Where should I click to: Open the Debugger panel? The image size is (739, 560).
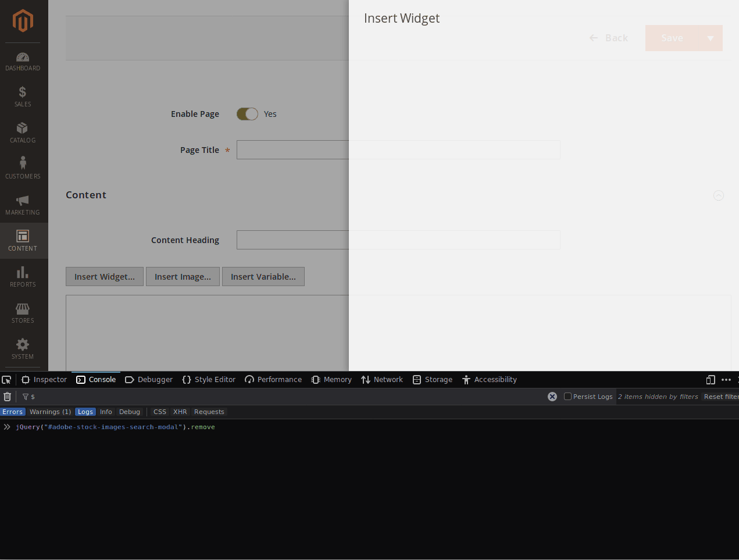[148, 380]
